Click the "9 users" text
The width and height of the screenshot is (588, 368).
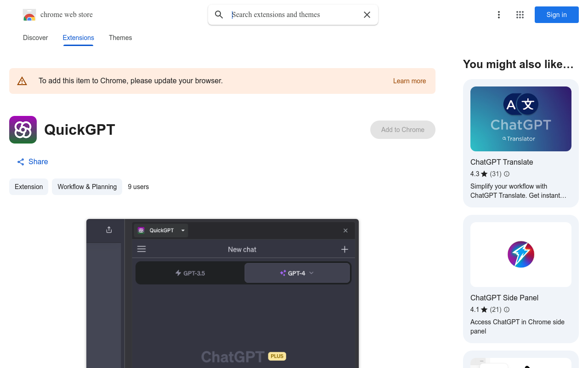tap(138, 187)
